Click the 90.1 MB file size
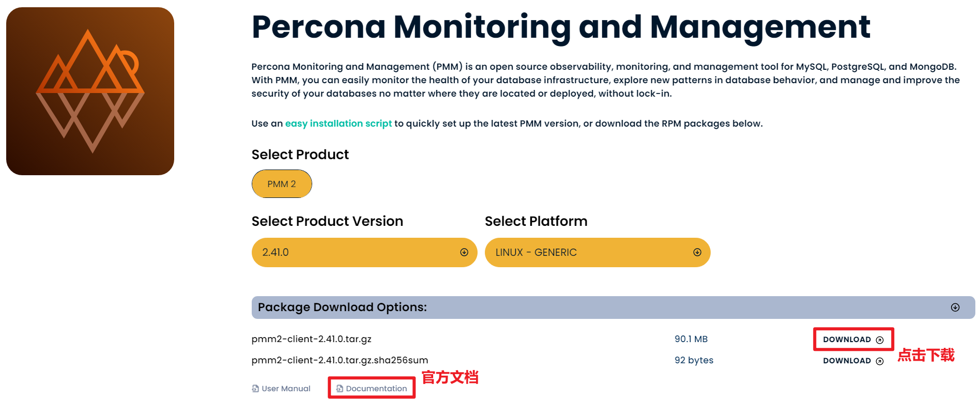Screen dimensions: 980x399 (x=691, y=339)
